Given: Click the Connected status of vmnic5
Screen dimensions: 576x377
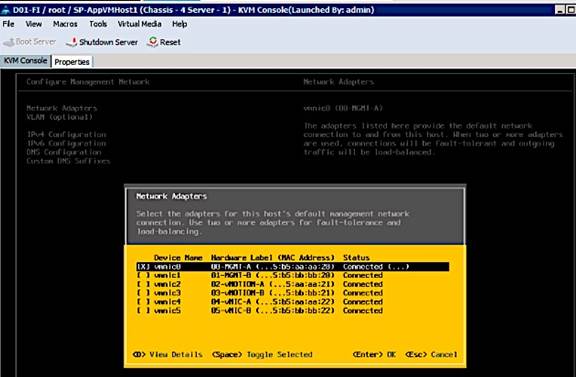Looking at the screenshot, I should [x=363, y=311].
